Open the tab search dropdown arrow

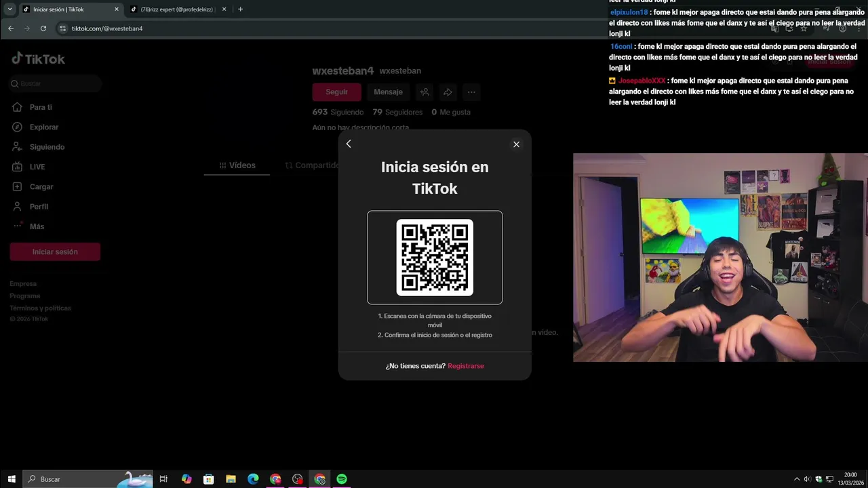pyautogui.click(x=9, y=9)
